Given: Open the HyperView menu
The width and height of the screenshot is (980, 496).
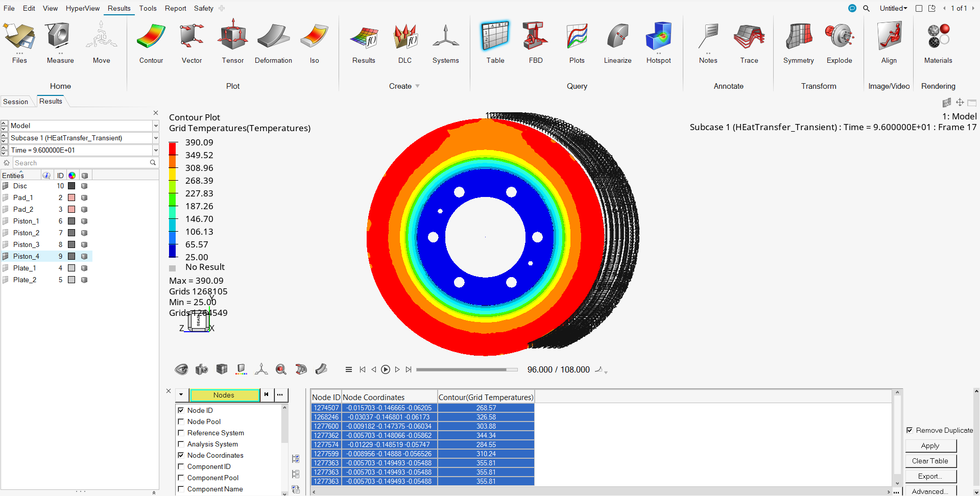Looking at the screenshot, I should [83, 8].
